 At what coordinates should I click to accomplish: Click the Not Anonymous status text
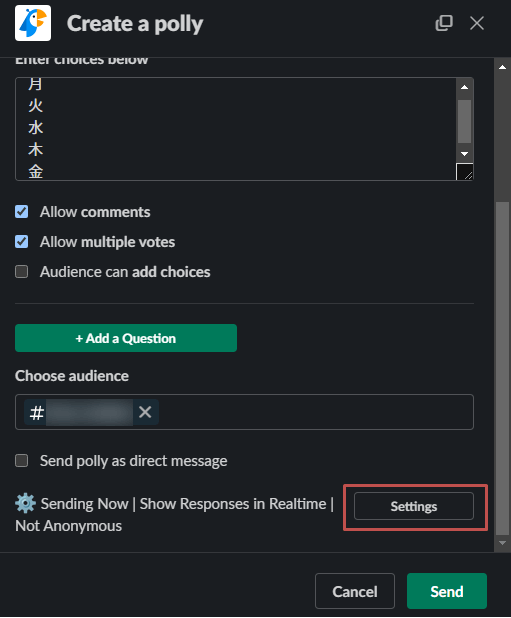coord(69,526)
